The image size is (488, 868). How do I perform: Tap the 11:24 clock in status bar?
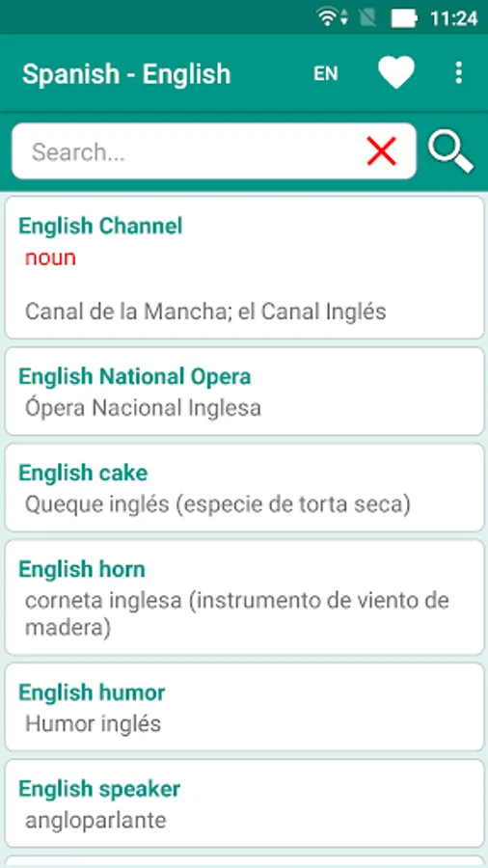pos(453,19)
